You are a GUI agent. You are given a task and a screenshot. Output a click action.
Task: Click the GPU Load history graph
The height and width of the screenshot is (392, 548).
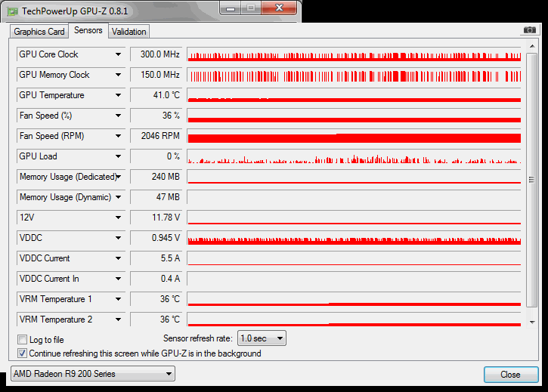coord(354,156)
